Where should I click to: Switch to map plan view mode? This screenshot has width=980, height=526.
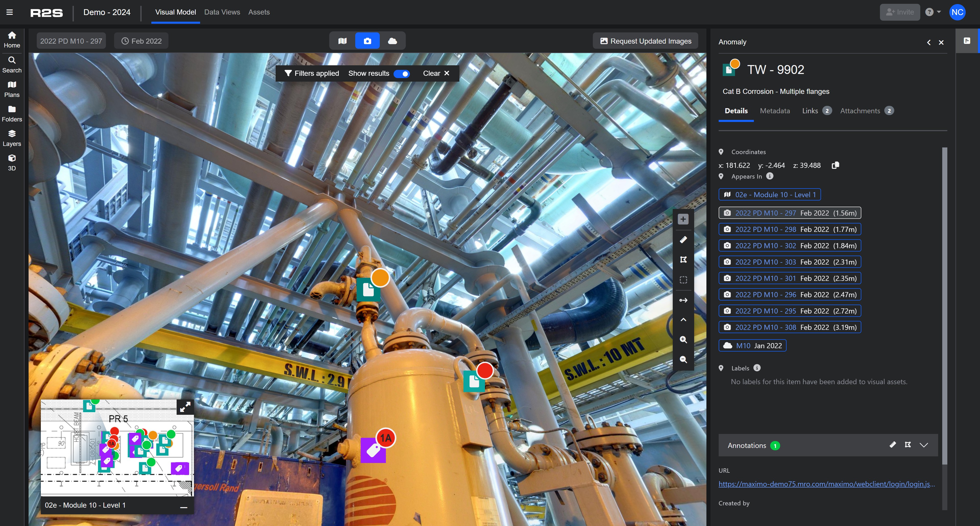coord(342,41)
